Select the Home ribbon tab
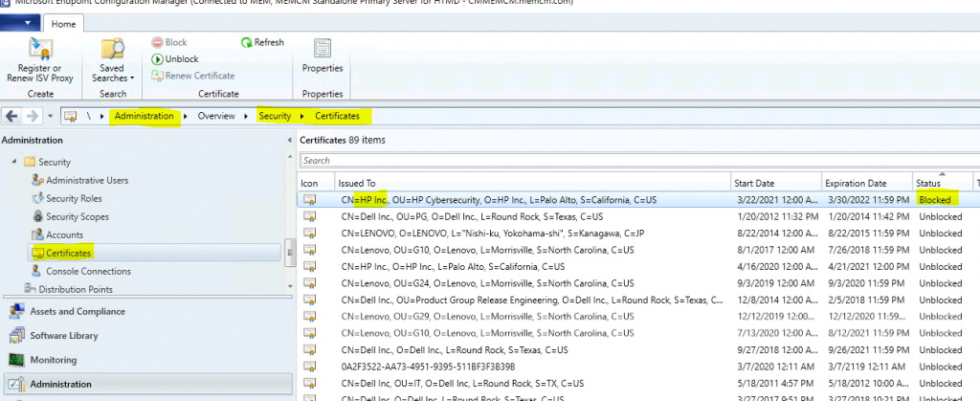Screen dimensions: 980x401 point(63,24)
